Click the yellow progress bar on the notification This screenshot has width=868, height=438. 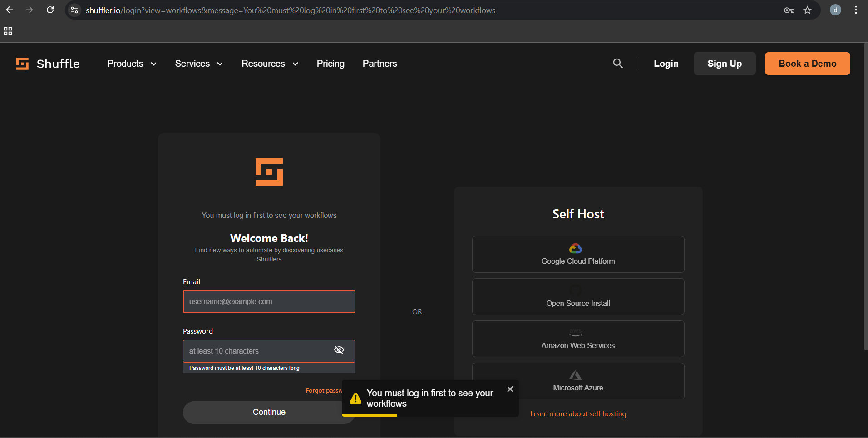coord(369,415)
